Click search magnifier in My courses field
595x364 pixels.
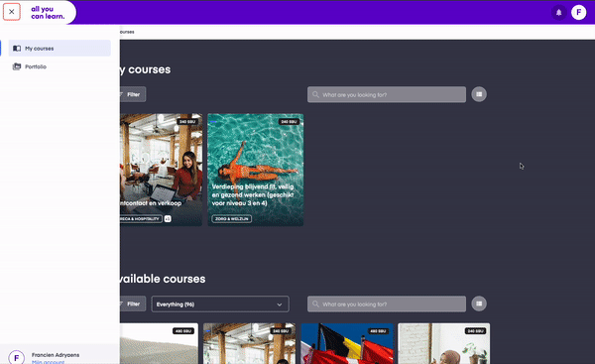pyautogui.click(x=315, y=94)
